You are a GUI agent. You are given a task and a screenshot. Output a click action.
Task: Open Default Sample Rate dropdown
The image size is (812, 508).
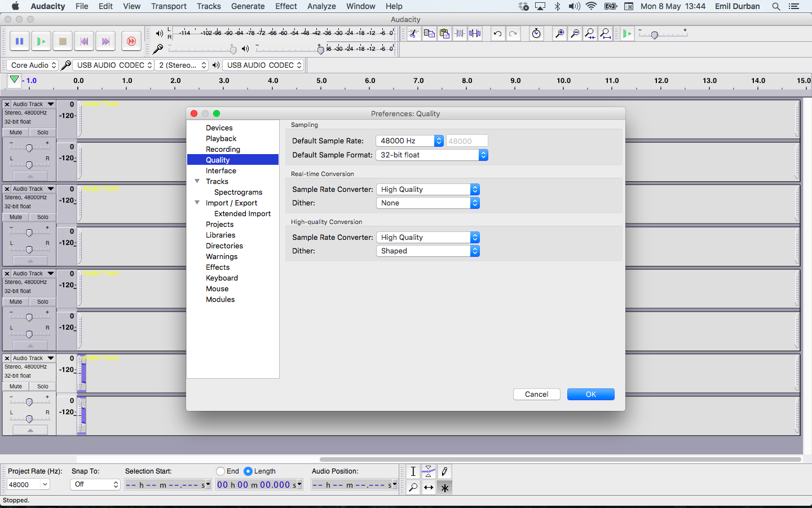[x=410, y=141]
